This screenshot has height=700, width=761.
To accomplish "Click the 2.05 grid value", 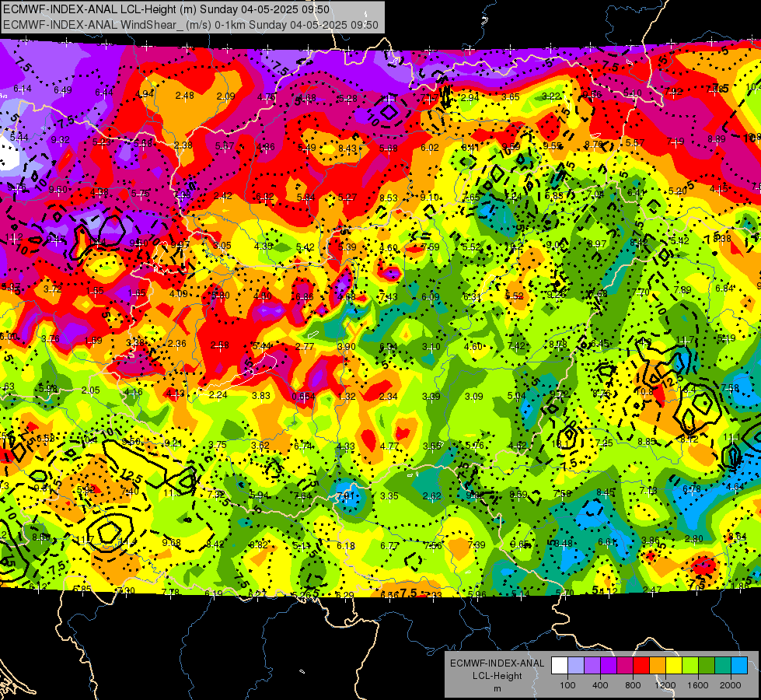I will point(91,390).
